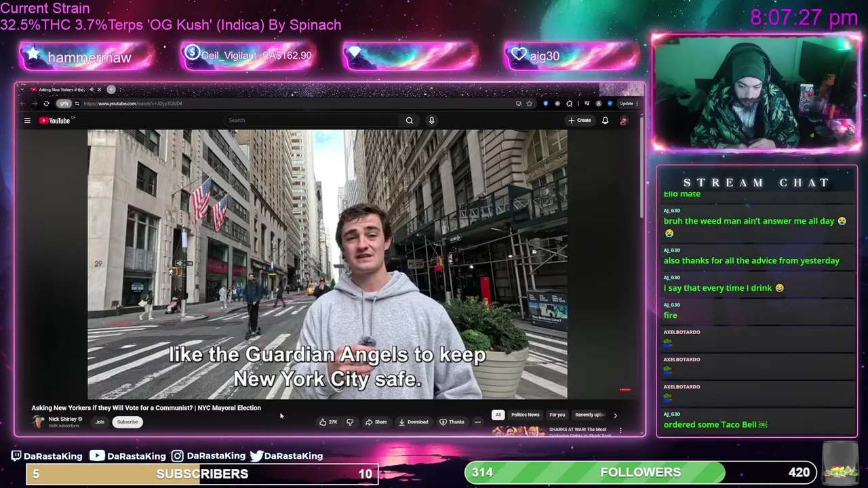Click the URL in the address bar

coord(133,104)
